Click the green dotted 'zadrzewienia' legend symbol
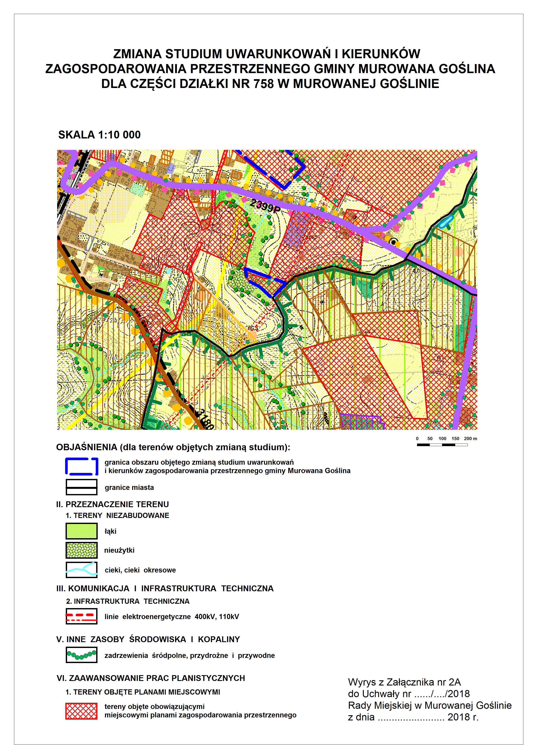535x756 pixels. tap(81, 655)
